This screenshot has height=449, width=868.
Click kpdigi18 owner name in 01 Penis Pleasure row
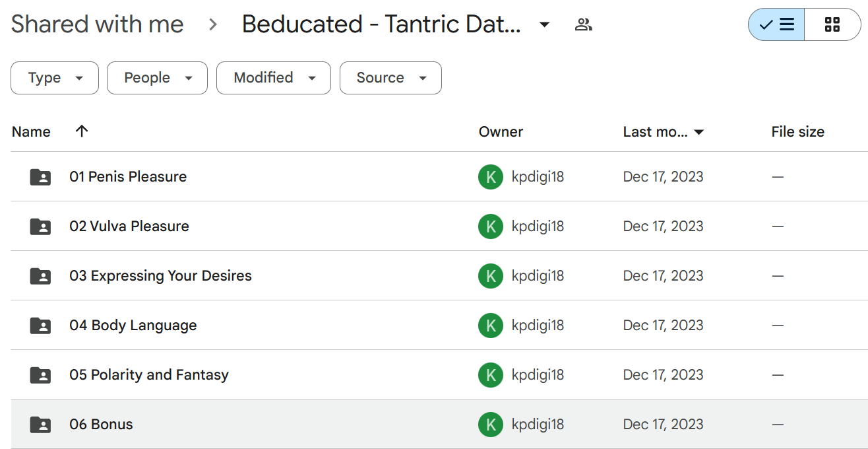pyautogui.click(x=538, y=177)
